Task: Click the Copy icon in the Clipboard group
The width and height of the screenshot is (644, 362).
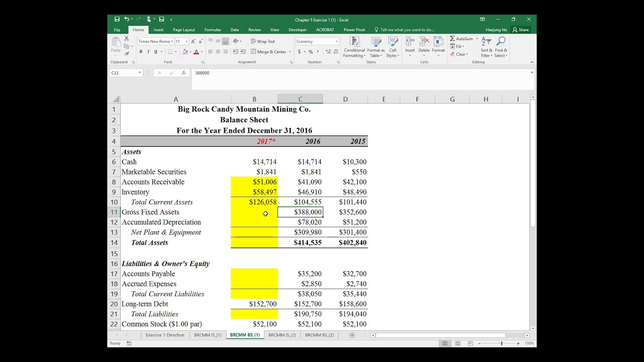Action: tap(126, 46)
